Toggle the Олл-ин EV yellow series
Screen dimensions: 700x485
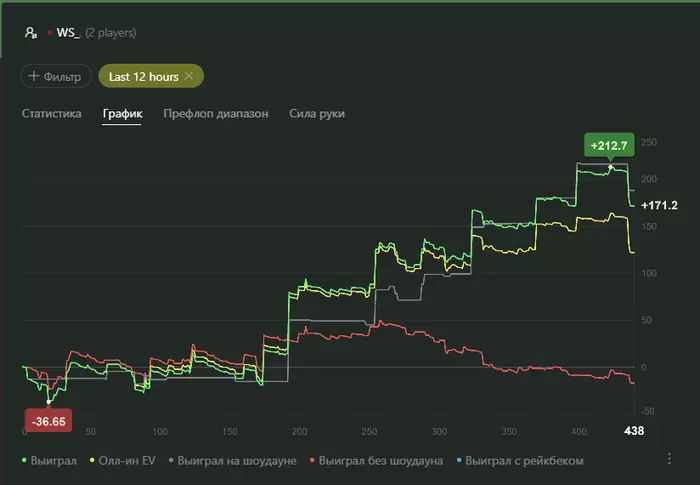122,460
